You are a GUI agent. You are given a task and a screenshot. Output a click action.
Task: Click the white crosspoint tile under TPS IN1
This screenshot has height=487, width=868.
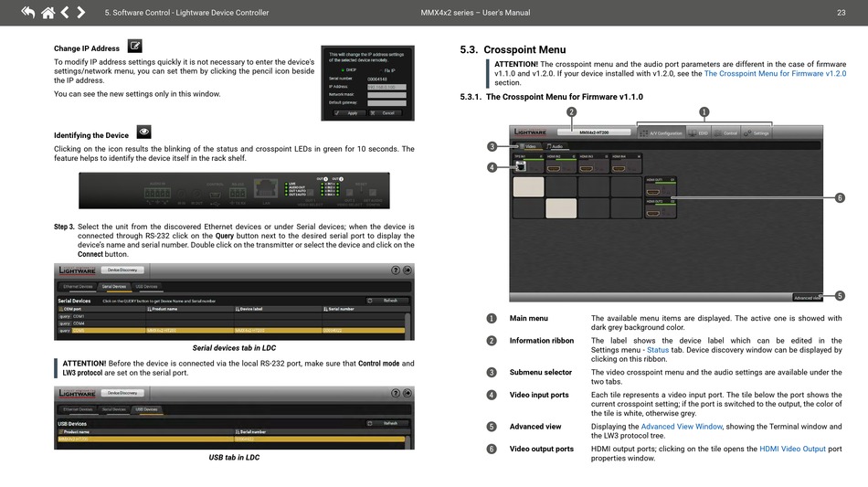(528, 187)
